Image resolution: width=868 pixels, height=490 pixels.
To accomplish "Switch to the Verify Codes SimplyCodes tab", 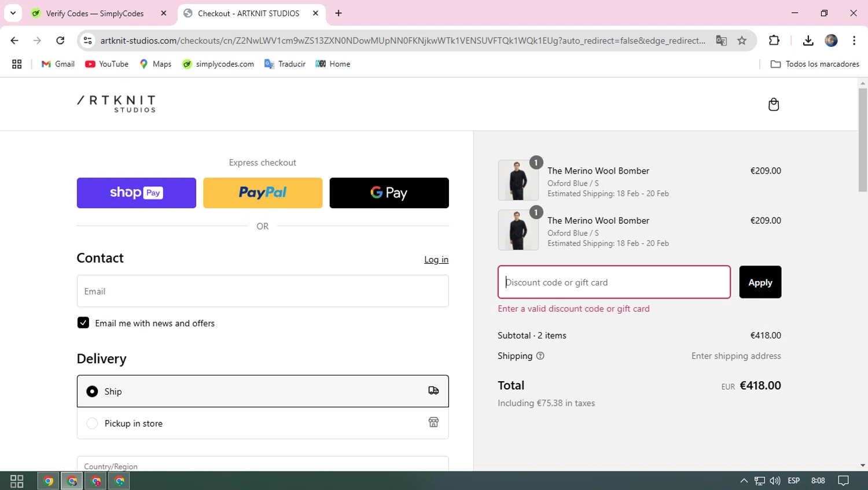I will [94, 13].
